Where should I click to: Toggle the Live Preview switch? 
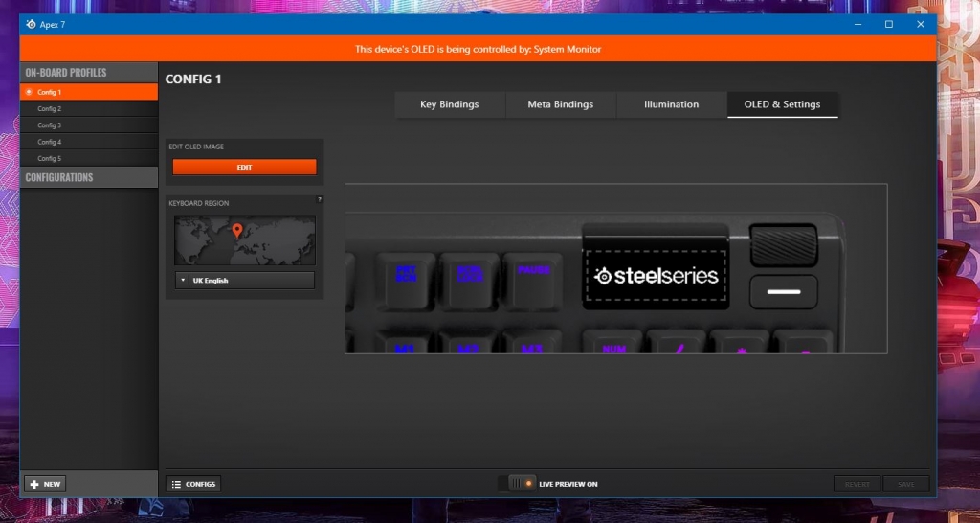517,484
